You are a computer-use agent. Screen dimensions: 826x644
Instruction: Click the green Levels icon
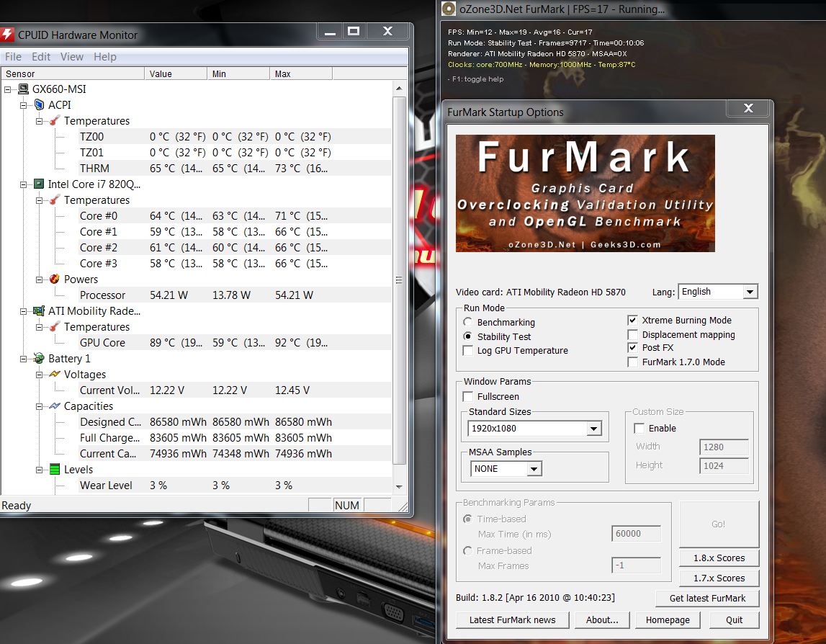click(x=55, y=469)
